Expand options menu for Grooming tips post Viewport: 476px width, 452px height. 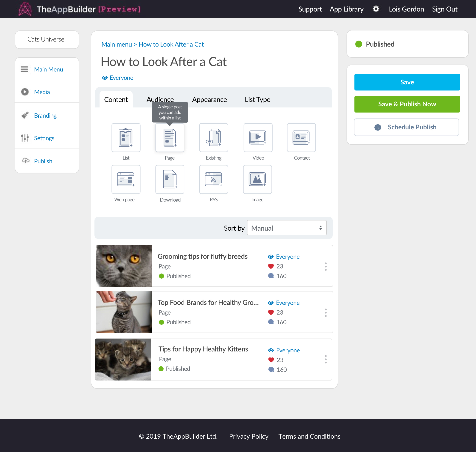click(x=326, y=267)
